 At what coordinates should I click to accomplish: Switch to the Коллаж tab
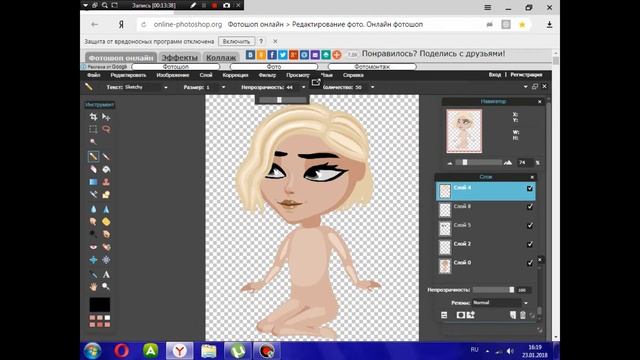click(x=221, y=58)
